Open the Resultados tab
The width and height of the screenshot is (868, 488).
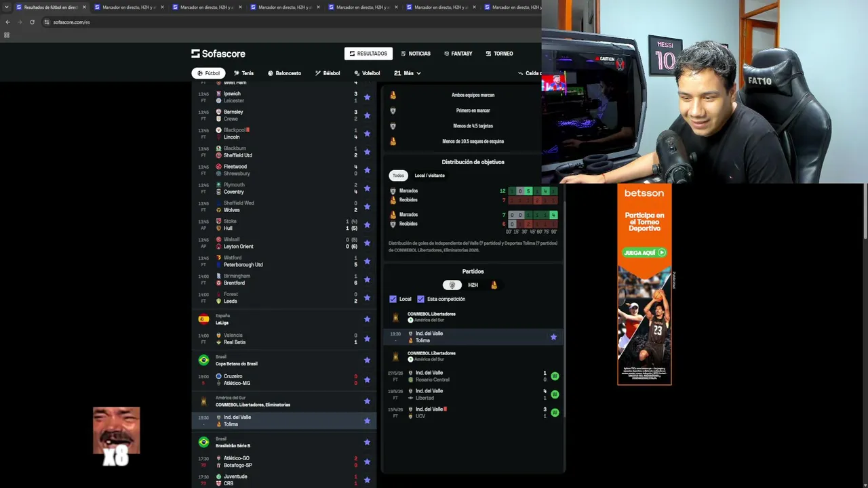368,54
